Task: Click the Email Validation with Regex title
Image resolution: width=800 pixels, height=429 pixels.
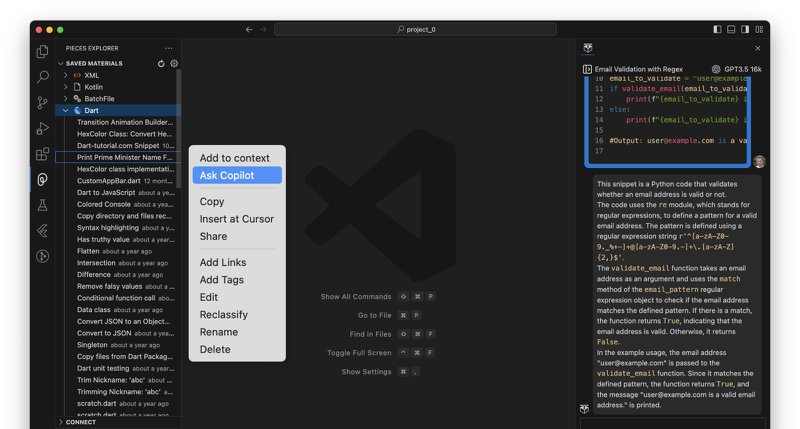Action: coord(638,69)
